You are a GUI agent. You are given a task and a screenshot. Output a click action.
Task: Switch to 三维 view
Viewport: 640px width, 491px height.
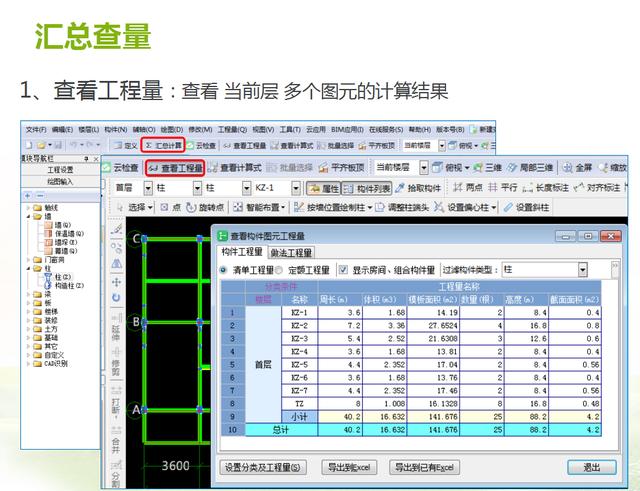coord(487,167)
